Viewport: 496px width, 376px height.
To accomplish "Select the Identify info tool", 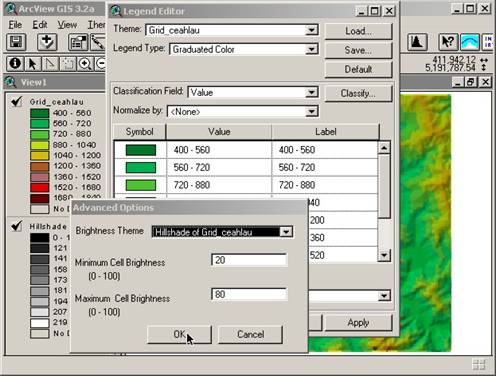I will (15, 63).
